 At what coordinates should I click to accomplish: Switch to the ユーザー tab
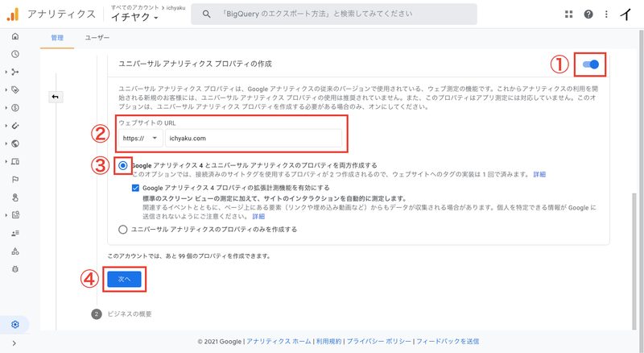tap(97, 38)
